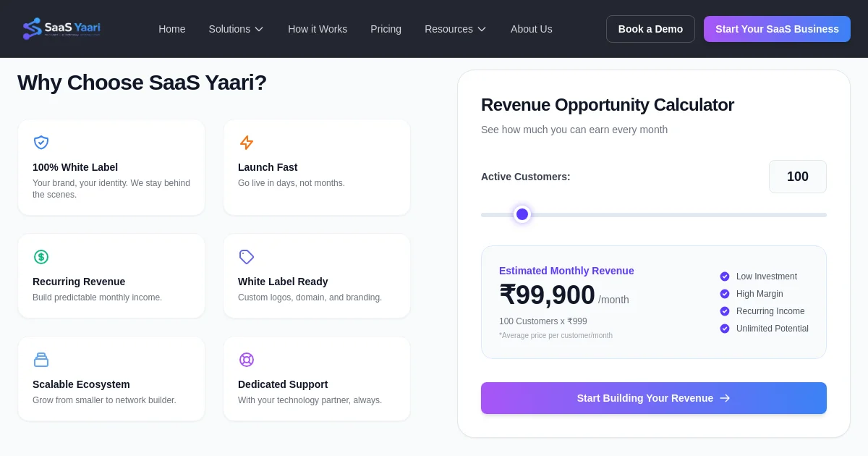This screenshot has height=456, width=868.
Task: Click checkmark icon beside Unlimited Potential
Action: click(725, 329)
